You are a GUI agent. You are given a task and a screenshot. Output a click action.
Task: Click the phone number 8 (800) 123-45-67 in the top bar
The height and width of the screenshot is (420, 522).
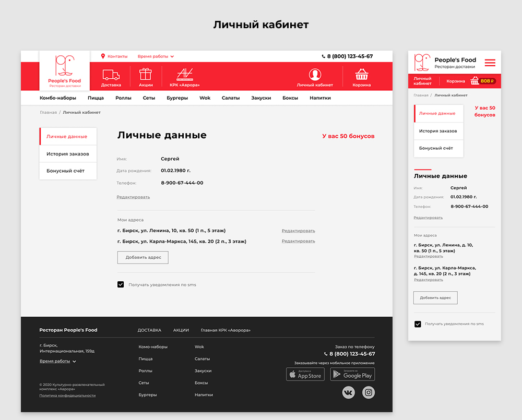tap(347, 56)
